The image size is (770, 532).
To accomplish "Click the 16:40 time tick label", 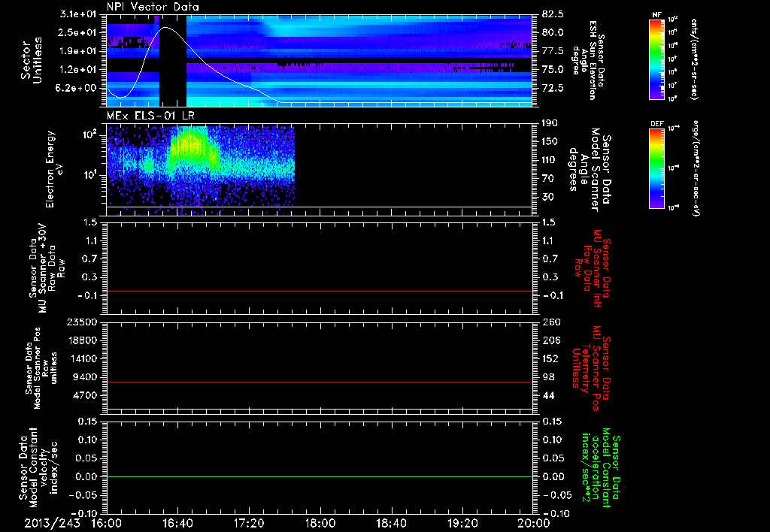I will pos(177,523).
